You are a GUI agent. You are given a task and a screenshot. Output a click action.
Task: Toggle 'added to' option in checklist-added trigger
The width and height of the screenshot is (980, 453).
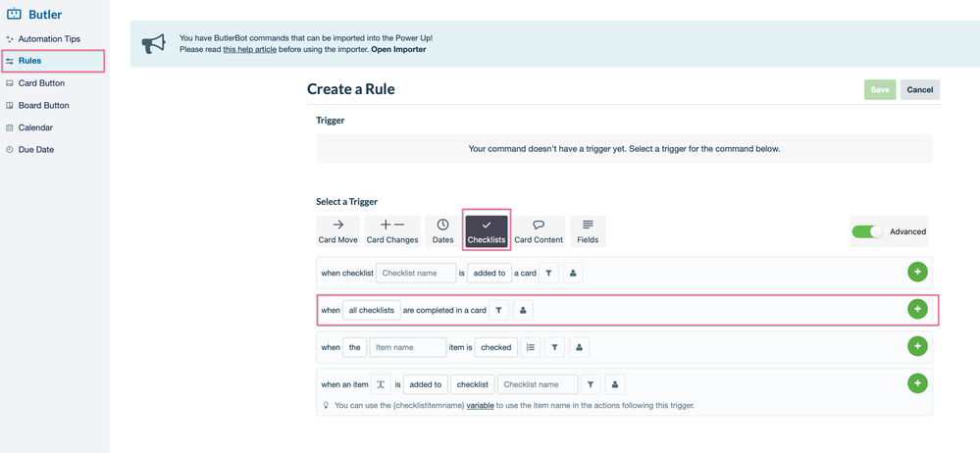tap(490, 273)
